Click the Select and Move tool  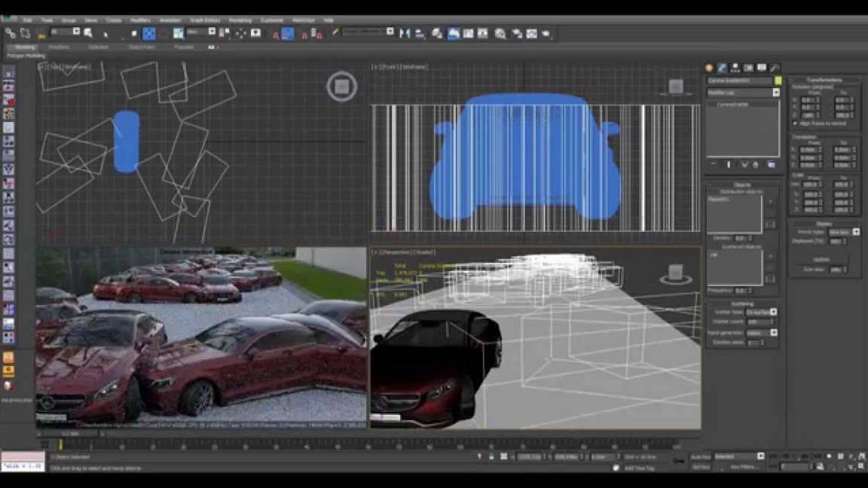[x=149, y=33]
